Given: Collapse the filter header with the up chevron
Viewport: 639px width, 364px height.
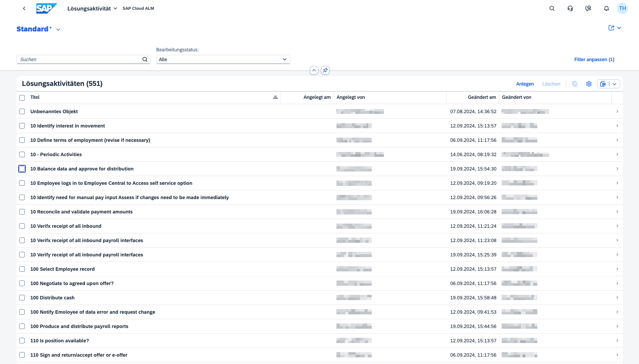Looking at the screenshot, I should [x=314, y=70].
